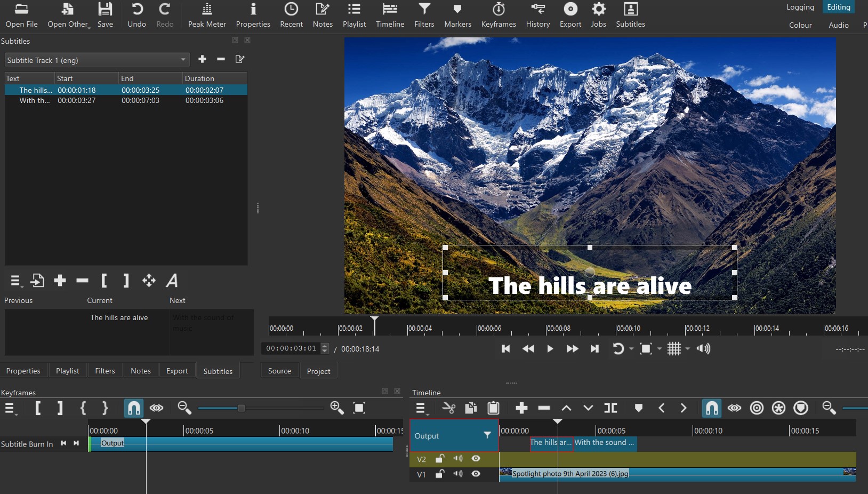The image size is (868, 494).
Task: Expand the Open Other menu arrow
Action: (x=89, y=27)
